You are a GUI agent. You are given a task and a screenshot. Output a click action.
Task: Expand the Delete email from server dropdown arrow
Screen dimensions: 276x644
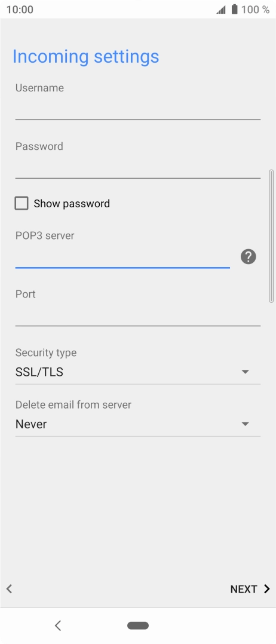pyautogui.click(x=245, y=424)
